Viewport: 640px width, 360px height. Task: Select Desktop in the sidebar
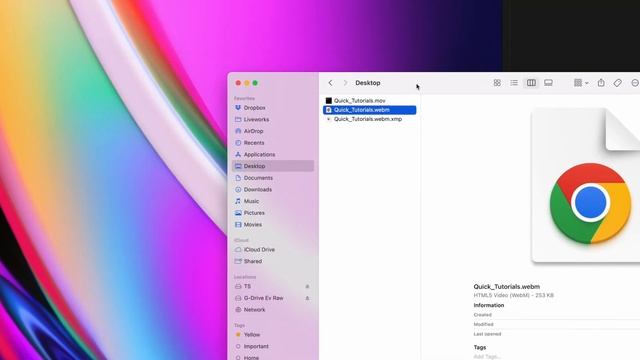click(273, 166)
